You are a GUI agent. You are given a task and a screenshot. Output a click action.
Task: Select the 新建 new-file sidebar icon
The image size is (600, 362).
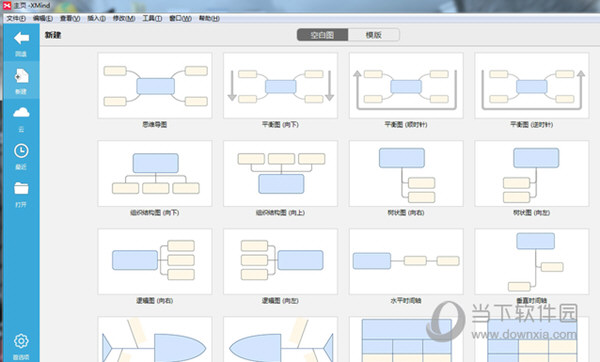[x=21, y=77]
